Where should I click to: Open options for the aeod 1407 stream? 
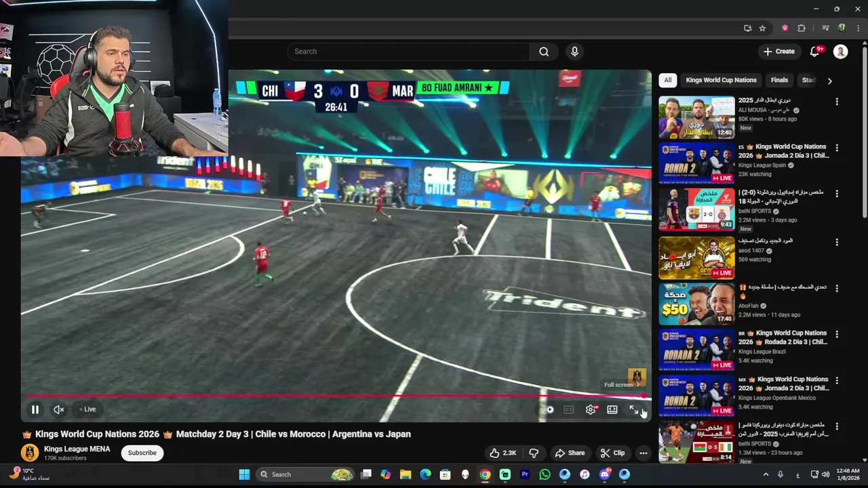(x=837, y=242)
